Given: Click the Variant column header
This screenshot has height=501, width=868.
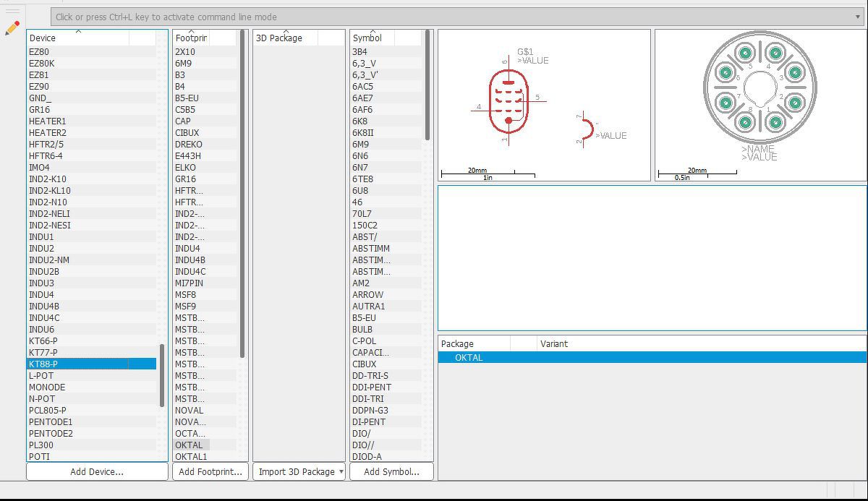Looking at the screenshot, I should click(x=702, y=343).
